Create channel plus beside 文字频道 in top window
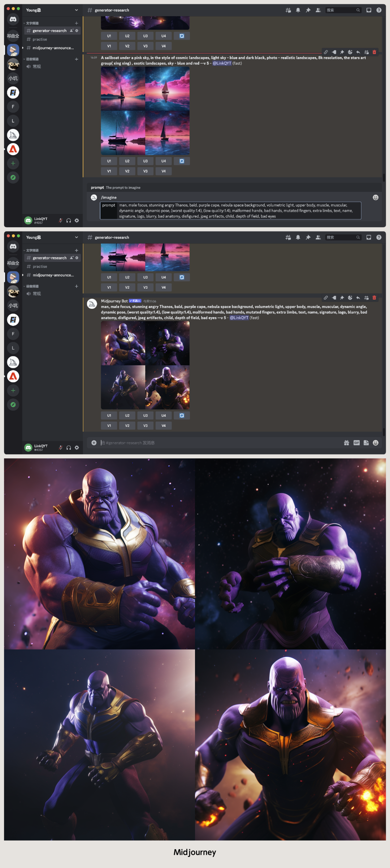390x868 pixels. [77, 23]
